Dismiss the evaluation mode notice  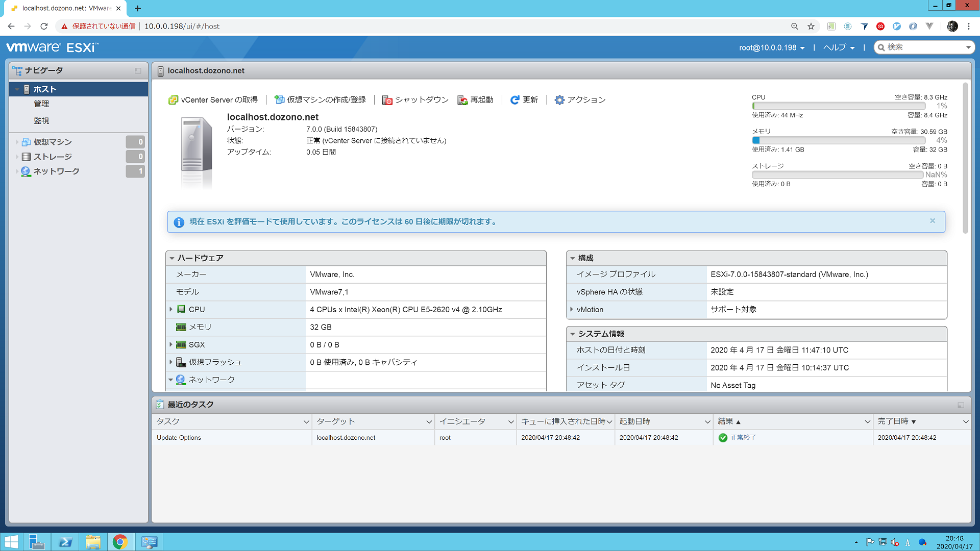[933, 221]
